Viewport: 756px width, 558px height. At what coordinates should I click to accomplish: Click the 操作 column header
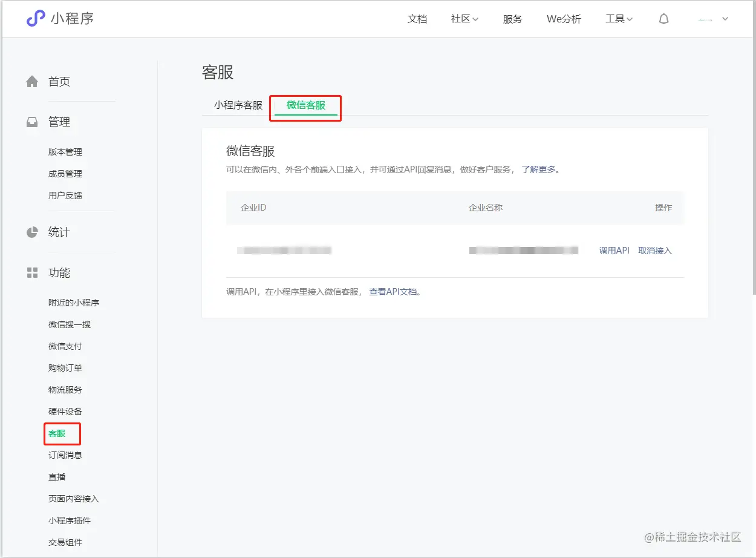tap(663, 208)
